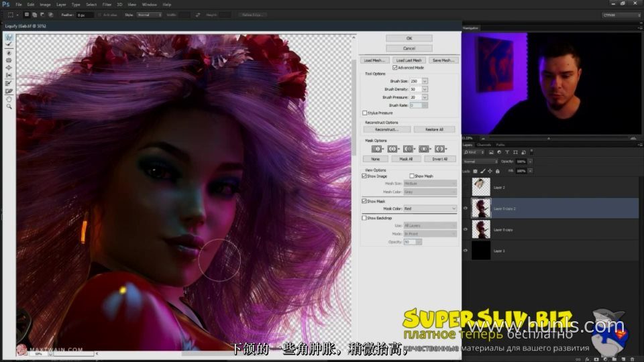Click the Photoshop Ps logo

[6, 5]
